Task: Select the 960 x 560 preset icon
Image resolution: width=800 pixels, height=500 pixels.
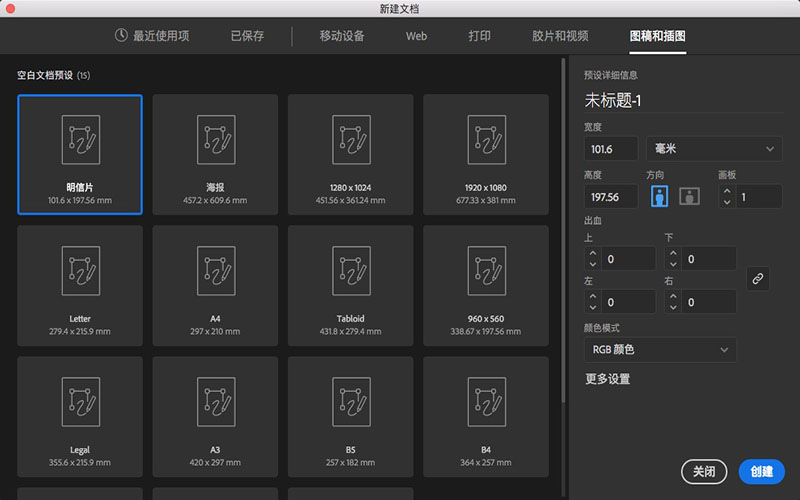Action: coord(487,270)
